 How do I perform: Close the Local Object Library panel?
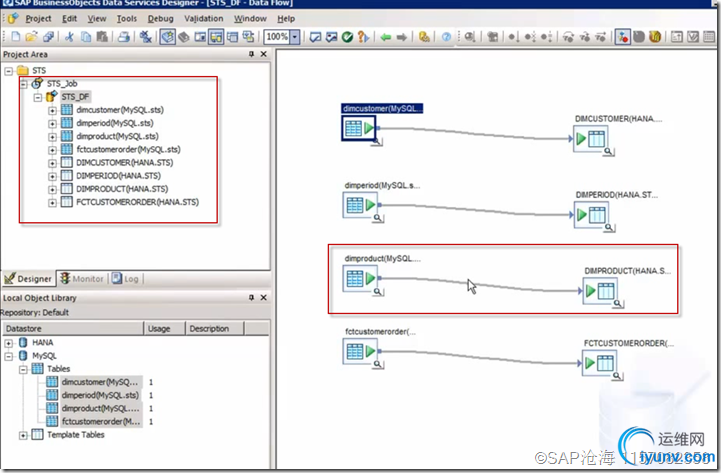263,298
